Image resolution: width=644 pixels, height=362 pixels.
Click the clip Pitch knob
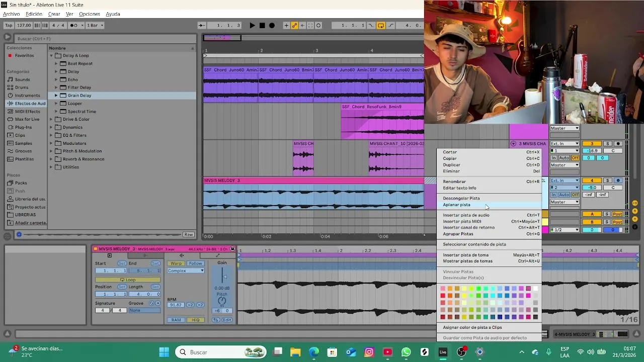[222, 301]
